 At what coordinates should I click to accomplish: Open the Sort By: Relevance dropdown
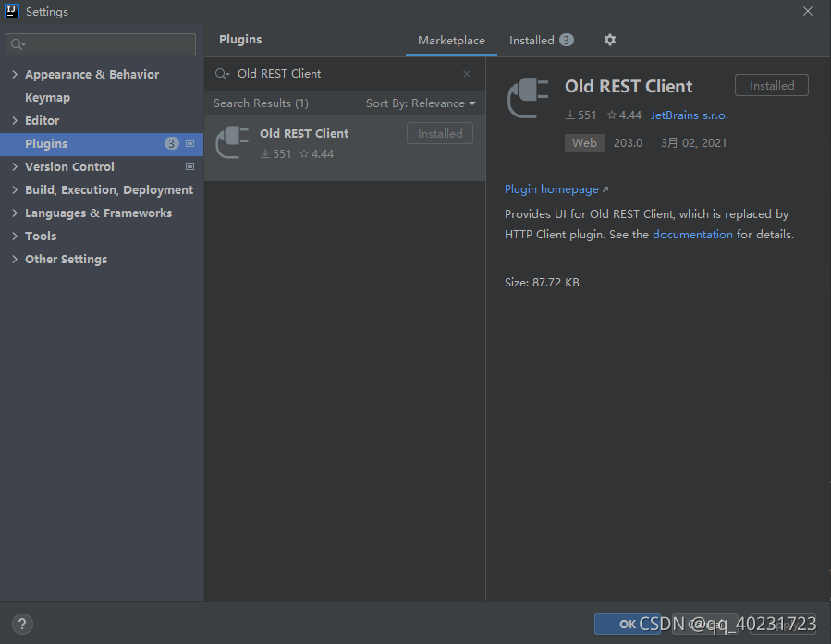coord(421,103)
